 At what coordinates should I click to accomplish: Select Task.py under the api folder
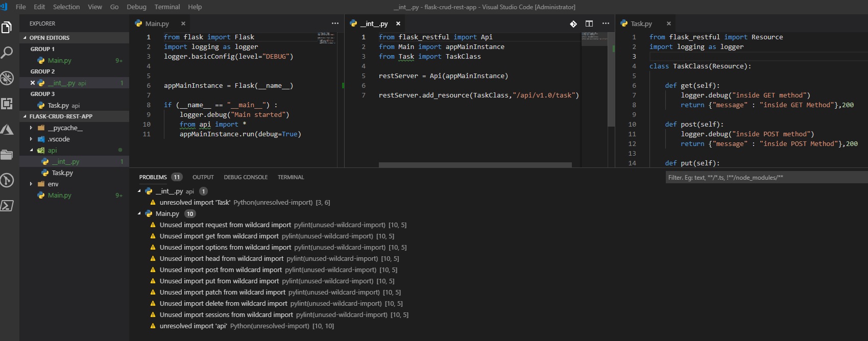(x=74, y=173)
